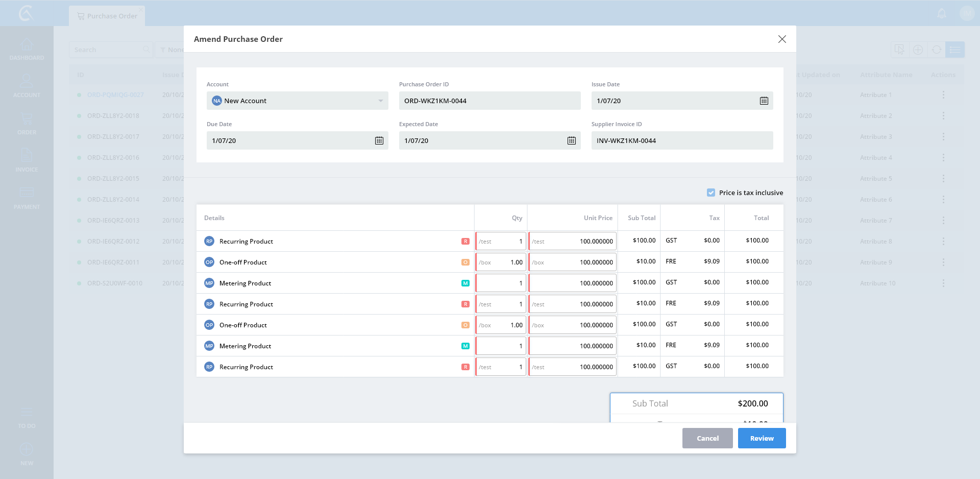Image resolution: width=980 pixels, height=479 pixels.
Task: Open the Issue Date calendar picker
Action: tap(764, 101)
